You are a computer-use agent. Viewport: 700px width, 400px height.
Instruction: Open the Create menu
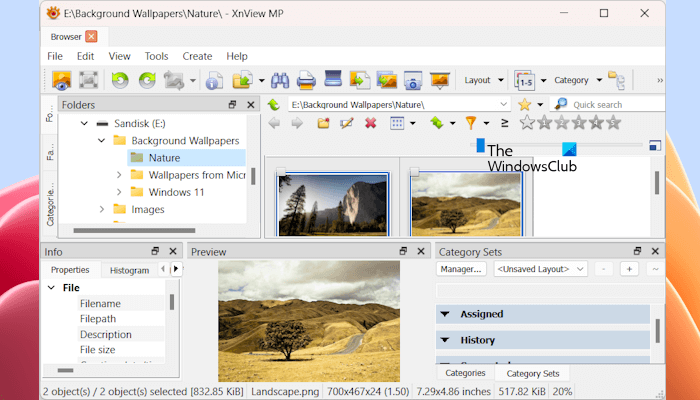(x=197, y=56)
